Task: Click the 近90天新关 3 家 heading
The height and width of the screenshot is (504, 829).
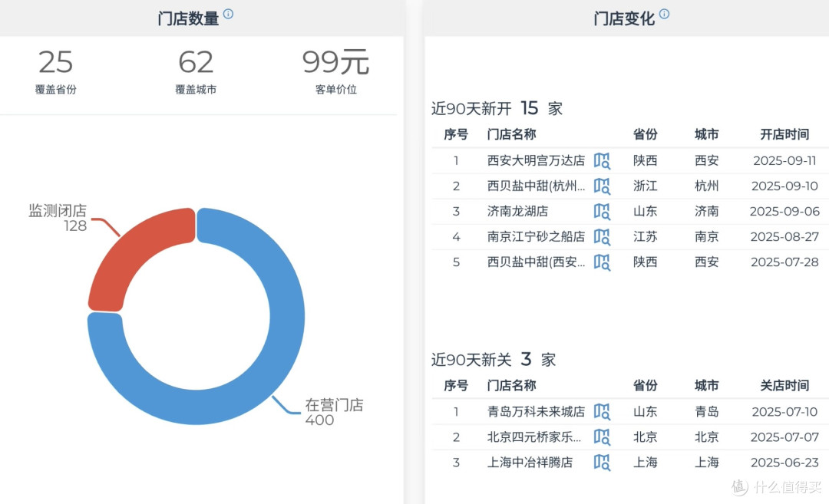Action: pos(494,359)
